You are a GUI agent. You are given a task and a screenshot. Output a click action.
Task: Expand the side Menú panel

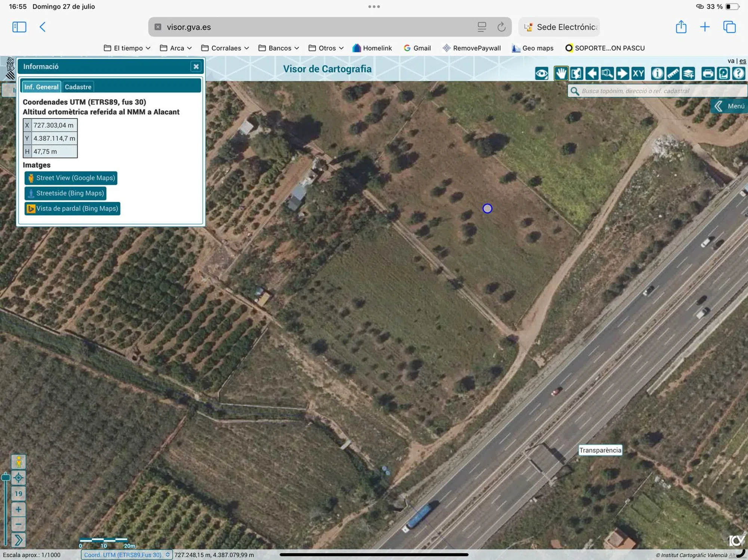point(729,106)
